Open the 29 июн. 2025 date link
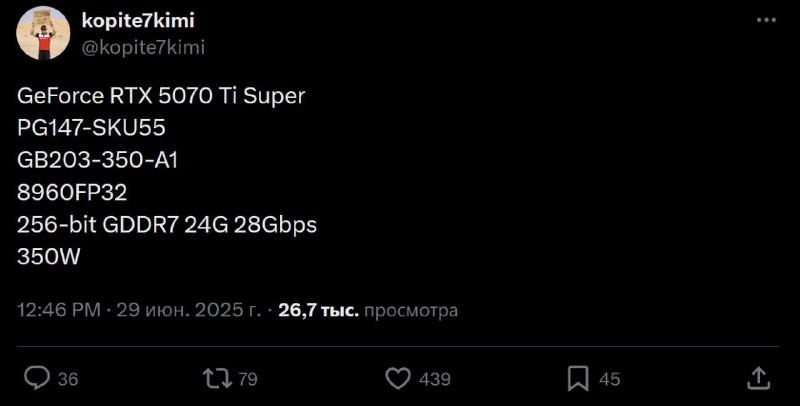This screenshot has width=800, height=406. click(189, 310)
